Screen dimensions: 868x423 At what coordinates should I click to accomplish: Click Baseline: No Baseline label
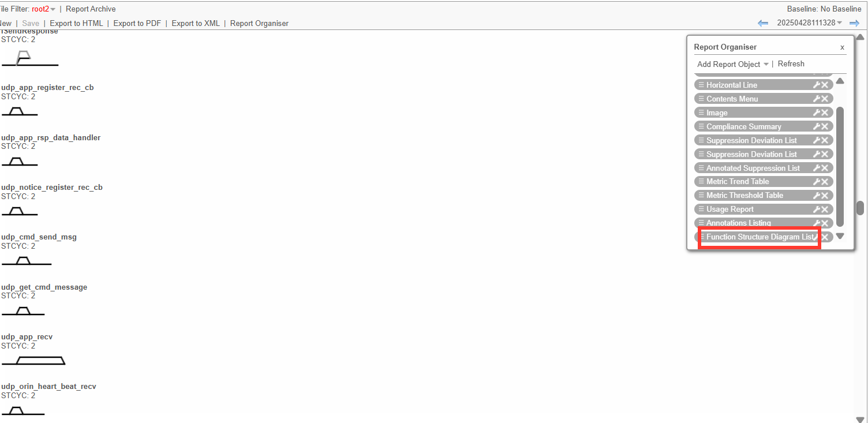pos(824,9)
